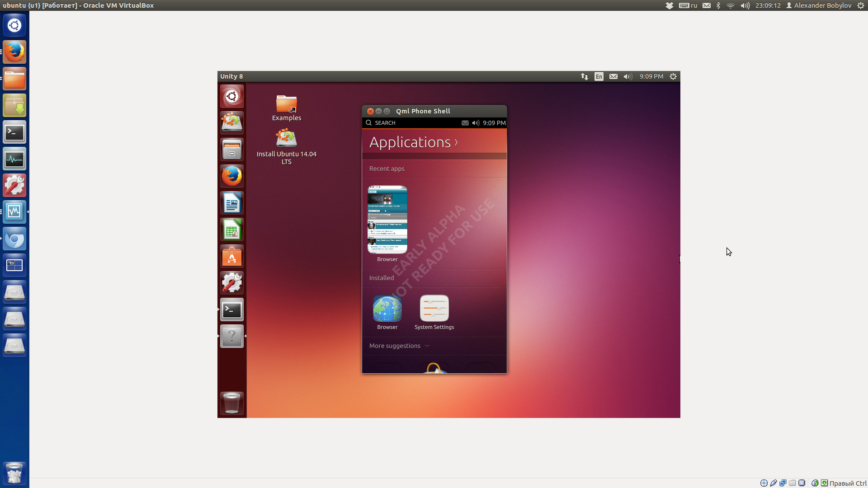Open the host Dropbox indicator
The width and height of the screenshot is (868, 488).
[670, 5]
